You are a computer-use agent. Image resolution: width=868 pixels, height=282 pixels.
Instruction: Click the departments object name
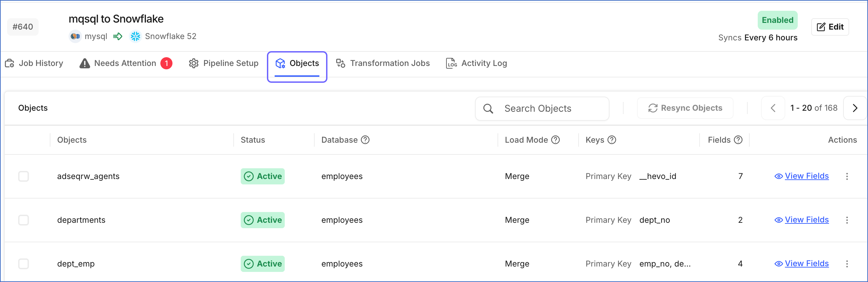pyautogui.click(x=81, y=220)
